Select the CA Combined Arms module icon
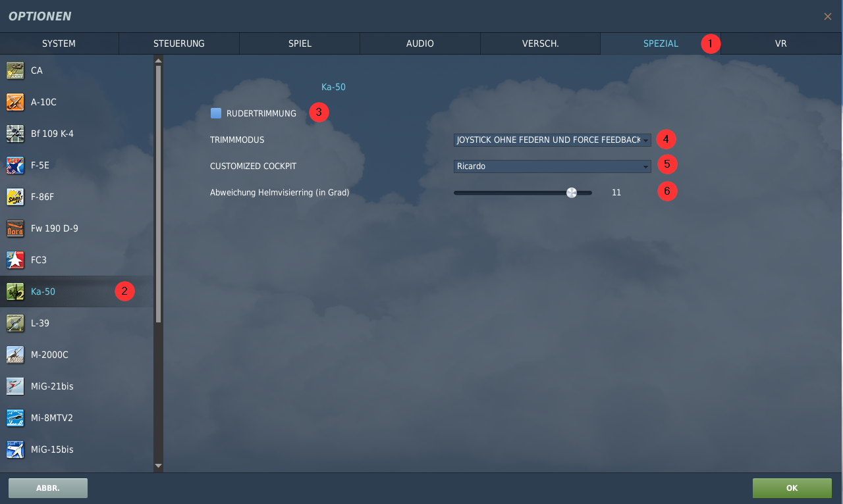Image resolution: width=843 pixels, height=504 pixels. click(15, 70)
